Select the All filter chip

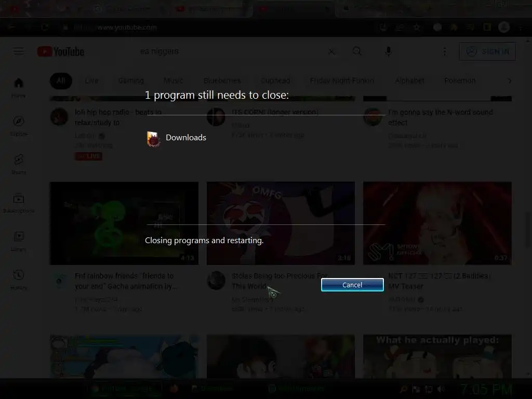coord(61,81)
